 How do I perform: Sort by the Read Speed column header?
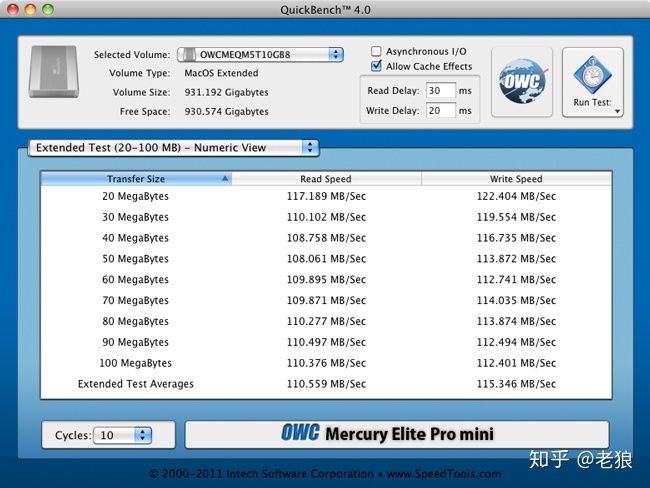pyautogui.click(x=326, y=179)
